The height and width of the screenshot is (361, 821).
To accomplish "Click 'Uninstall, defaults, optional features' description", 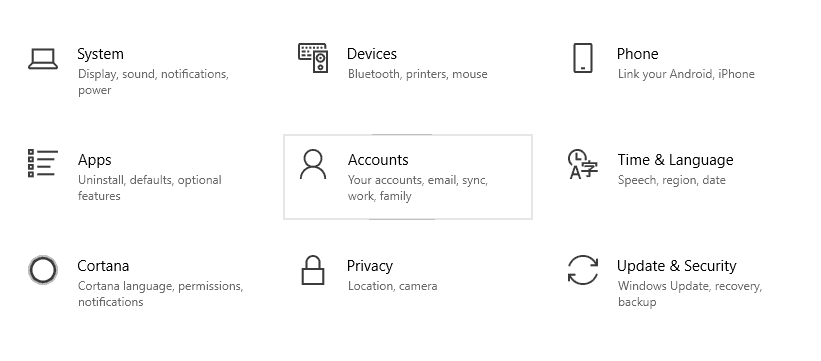I will 150,188.
